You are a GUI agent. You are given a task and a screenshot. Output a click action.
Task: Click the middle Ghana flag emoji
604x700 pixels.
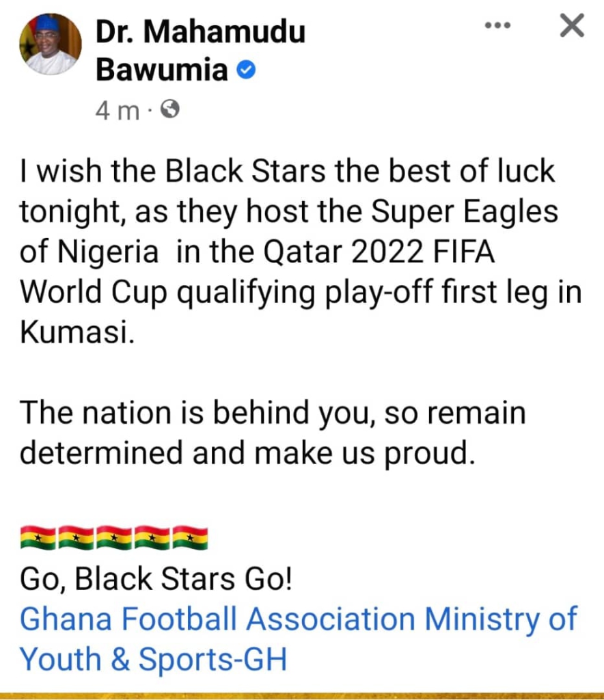pyautogui.click(x=114, y=538)
